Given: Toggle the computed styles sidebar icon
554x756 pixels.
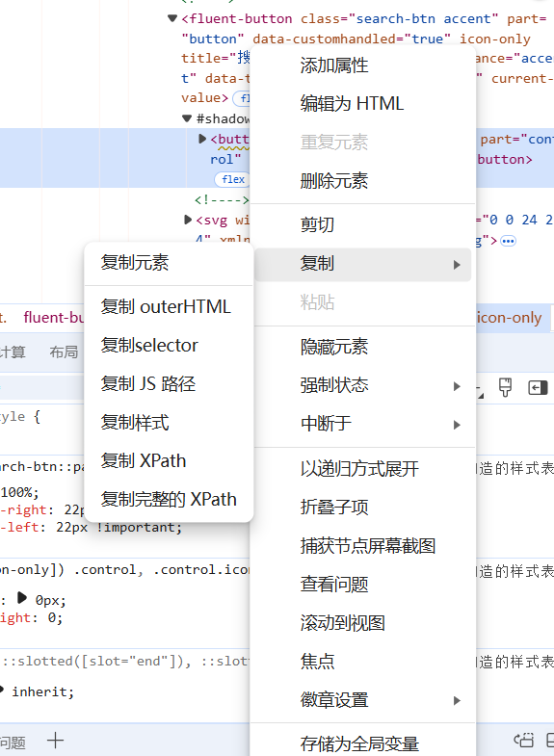Looking at the screenshot, I should (538, 388).
